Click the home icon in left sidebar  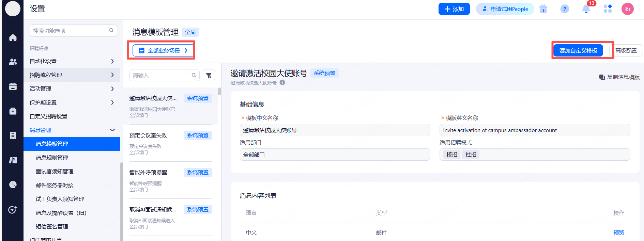click(x=13, y=37)
